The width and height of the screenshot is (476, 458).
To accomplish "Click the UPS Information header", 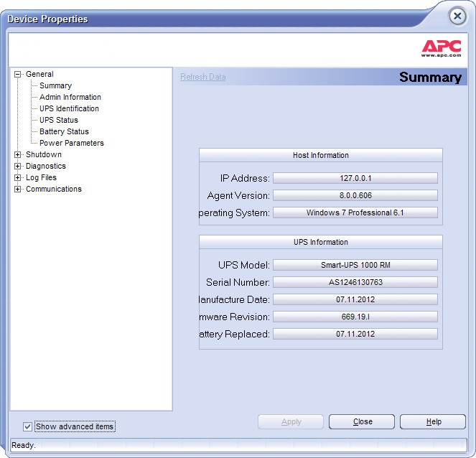I will tap(321, 242).
